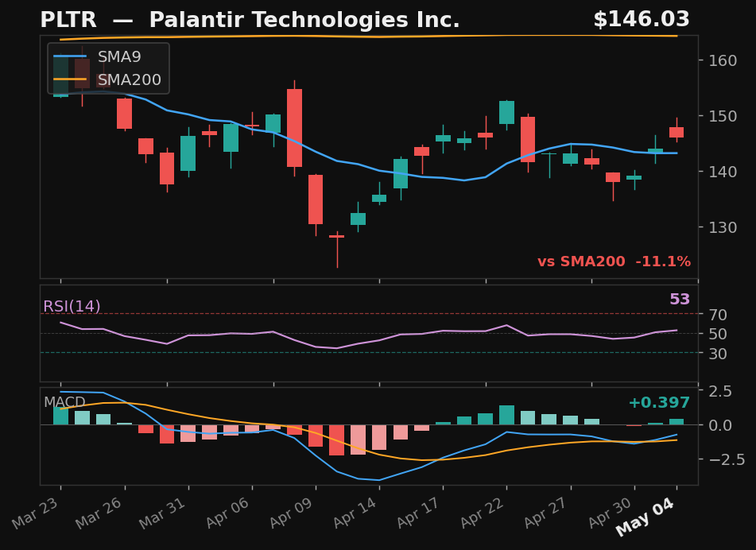Click the 150 price axis label

(723, 116)
